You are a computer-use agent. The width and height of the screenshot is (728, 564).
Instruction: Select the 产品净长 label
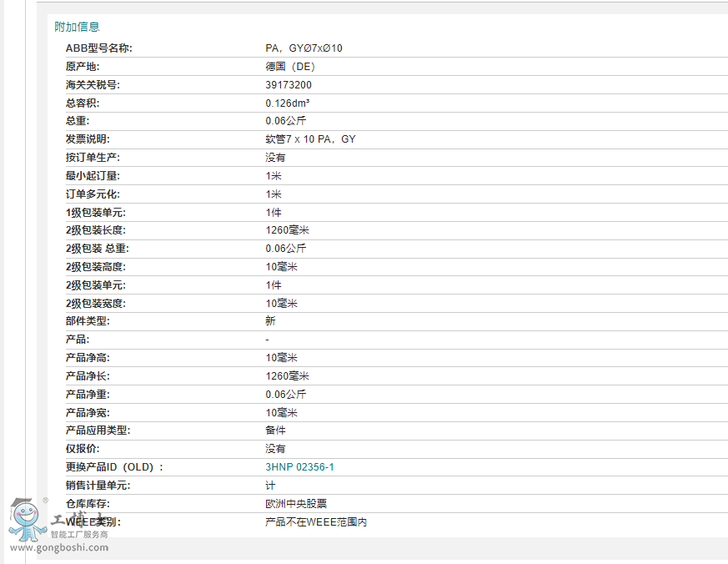click(88, 375)
